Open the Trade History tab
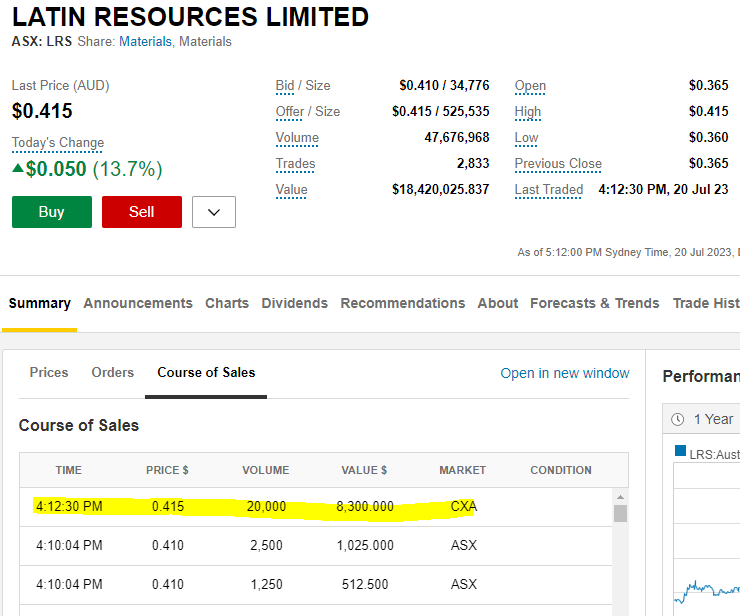This screenshot has width=740, height=616. point(706,303)
